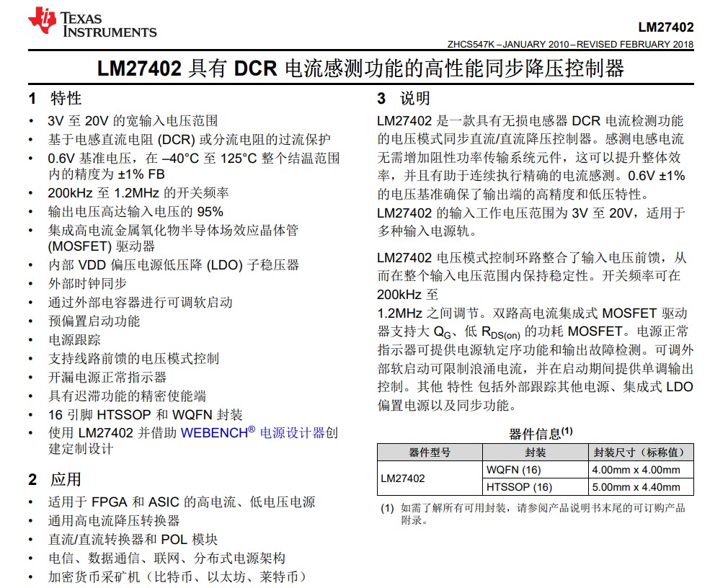Click the 4.00mm x 4.00mm table cell
This screenshot has height=588, width=728.
(x=641, y=470)
